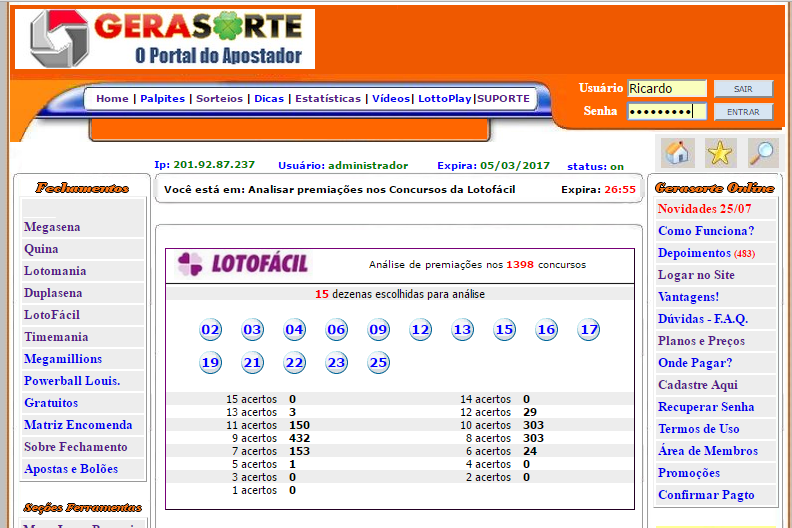Open Lotomania link
This screenshot has width=792, height=528.
[x=55, y=271]
